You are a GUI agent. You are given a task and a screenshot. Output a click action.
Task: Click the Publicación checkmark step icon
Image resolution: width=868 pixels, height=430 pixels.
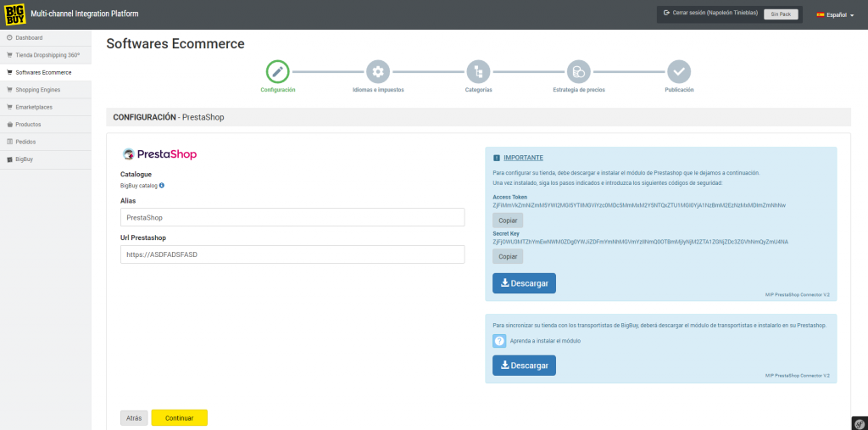pyautogui.click(x=678, y=72)
